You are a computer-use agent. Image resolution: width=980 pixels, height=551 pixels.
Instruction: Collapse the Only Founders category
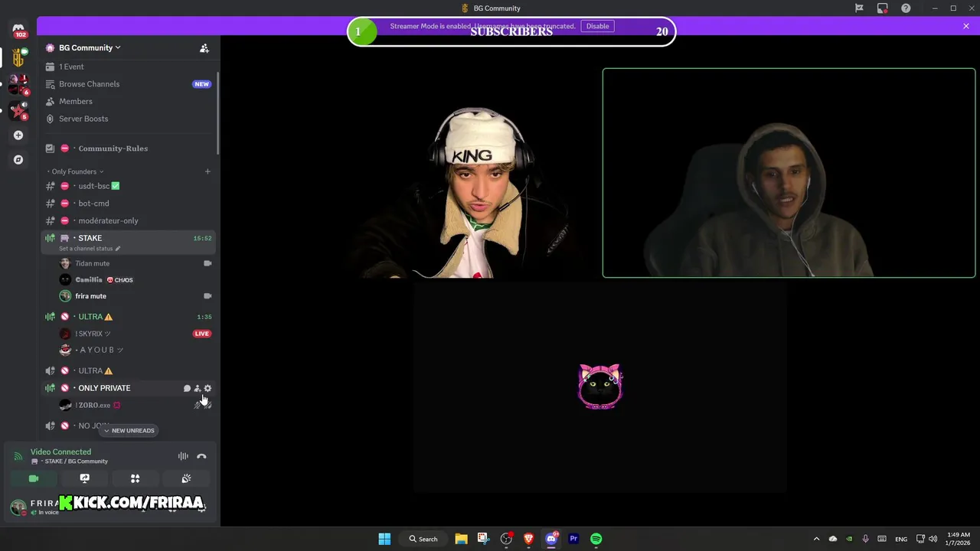74,171
